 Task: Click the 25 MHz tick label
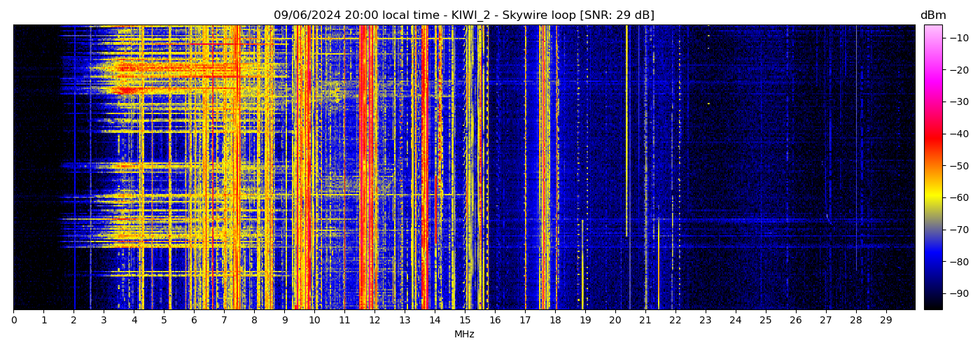click(x=765, y=321)
